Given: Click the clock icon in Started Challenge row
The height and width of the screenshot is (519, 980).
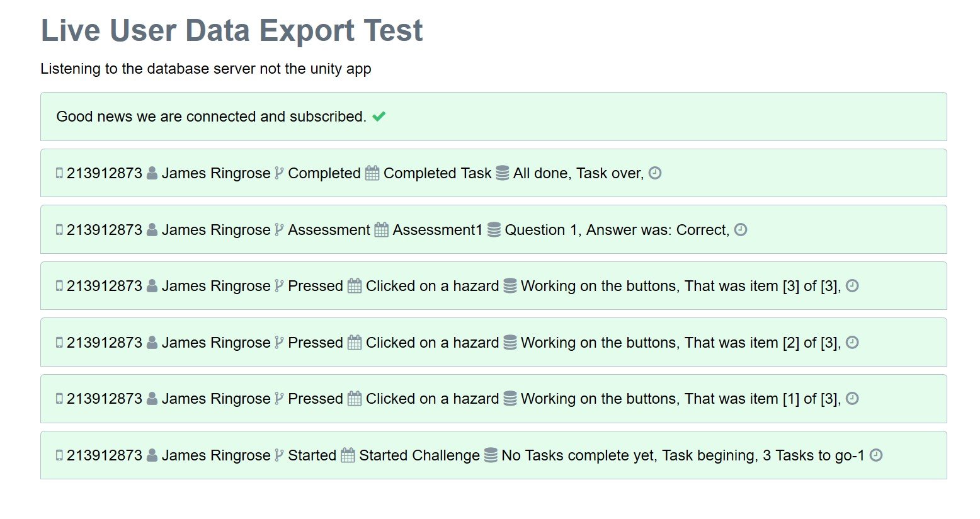Looking at the screenshot, I should coord(876,455).
